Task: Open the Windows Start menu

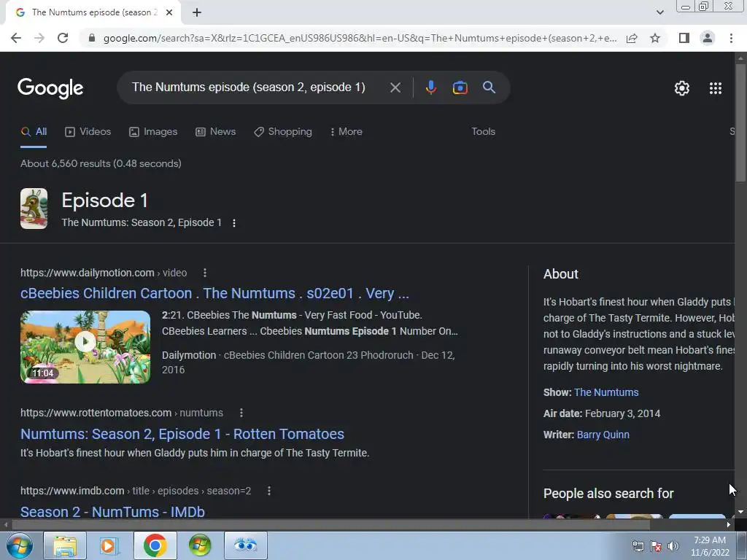Action: point(20,545)
